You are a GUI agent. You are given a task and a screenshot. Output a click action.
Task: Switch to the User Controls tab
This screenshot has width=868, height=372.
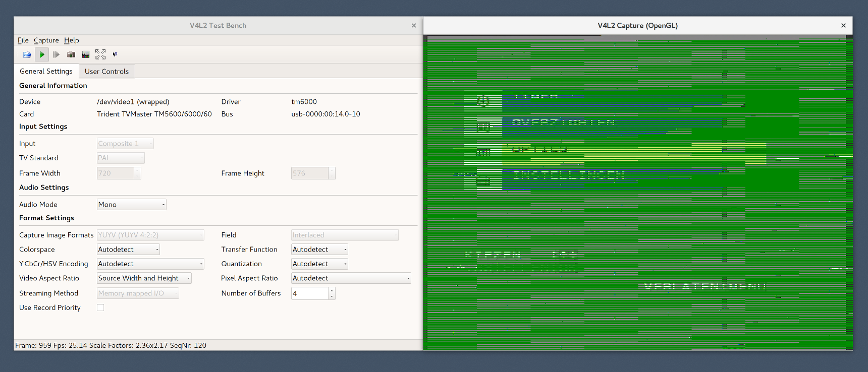(x=106, y=71)
